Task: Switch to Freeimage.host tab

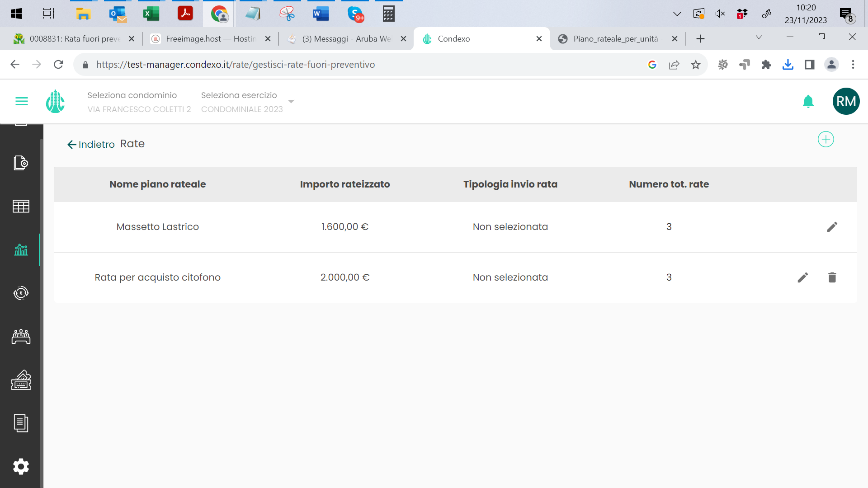Action: (x=211, y=39)
